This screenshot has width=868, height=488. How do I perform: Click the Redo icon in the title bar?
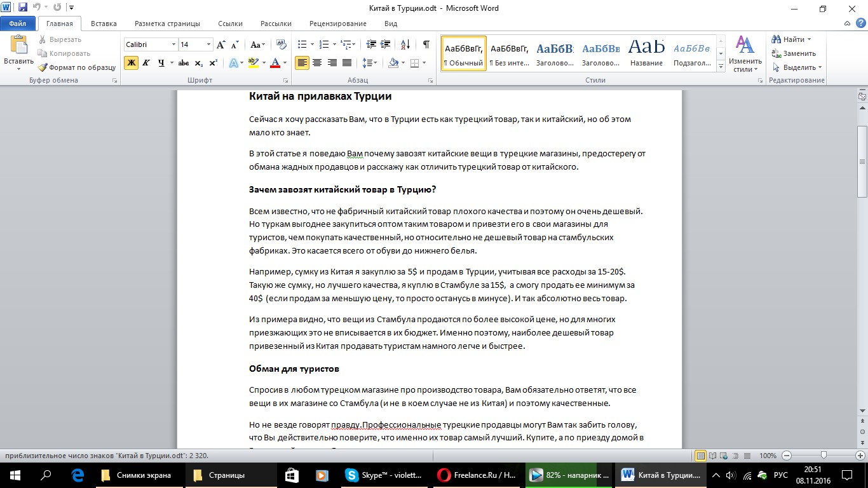[57, 8]
